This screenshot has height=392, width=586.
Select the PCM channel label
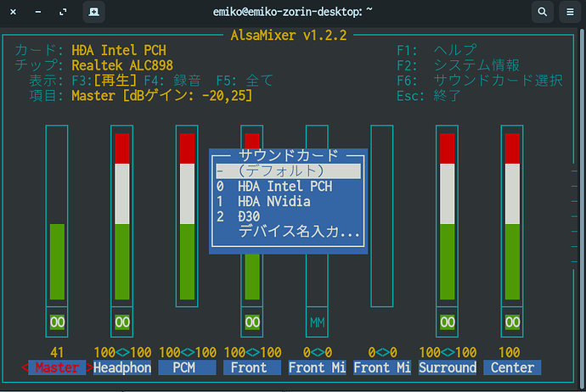[187, 367]
